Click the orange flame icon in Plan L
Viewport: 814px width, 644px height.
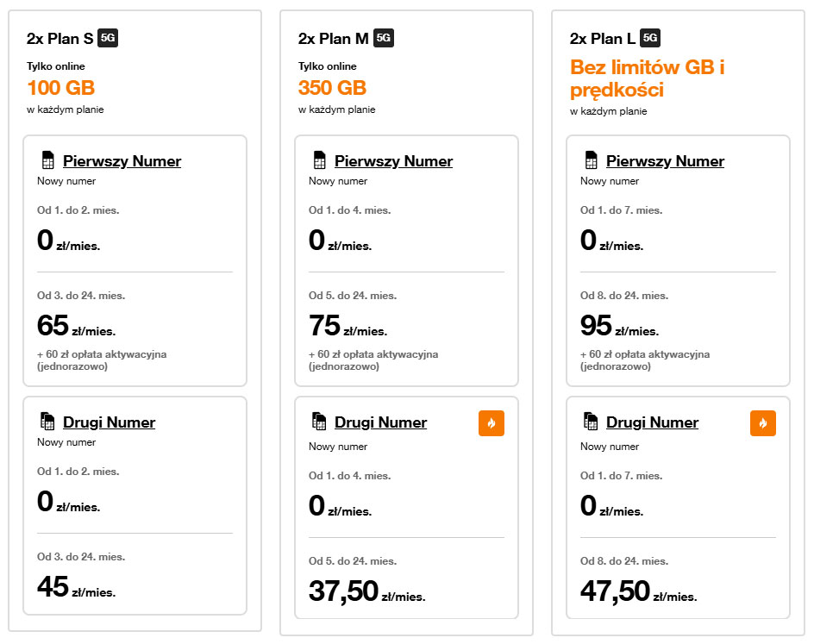(763, 423)
